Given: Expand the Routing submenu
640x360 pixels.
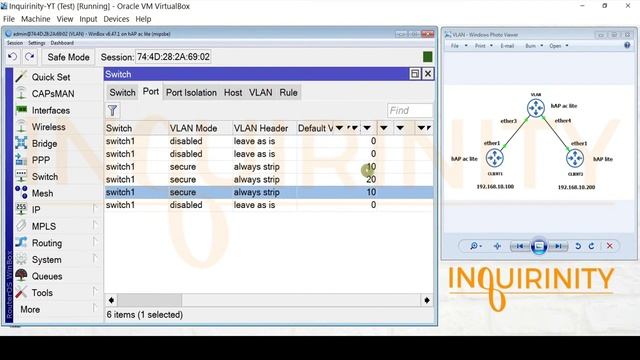Looking at the screenshot, I should pyautogui.click(x=94, y=242).
